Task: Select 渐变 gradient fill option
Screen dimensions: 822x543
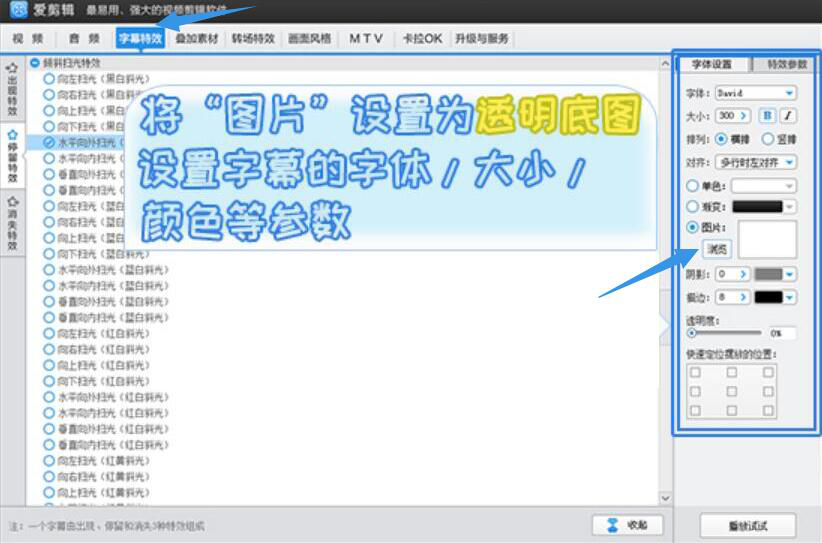Action: point(692,207)
